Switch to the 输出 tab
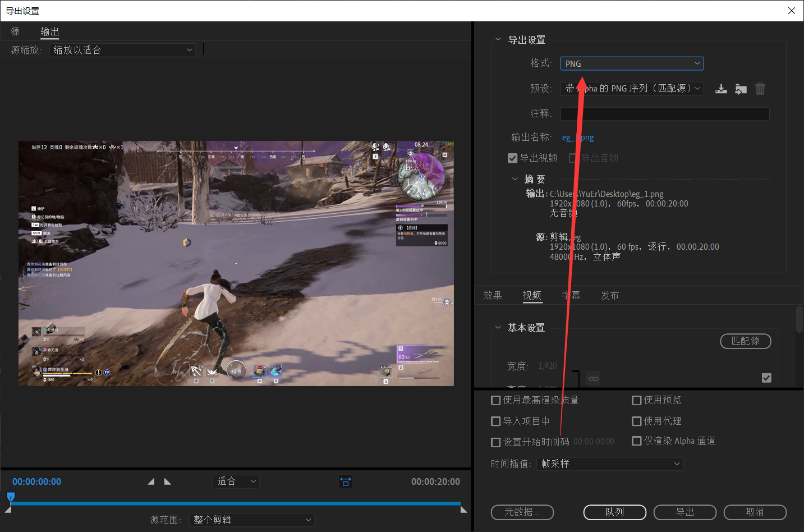This screenshot has height=532, width=804. click(x=49, y=31)
